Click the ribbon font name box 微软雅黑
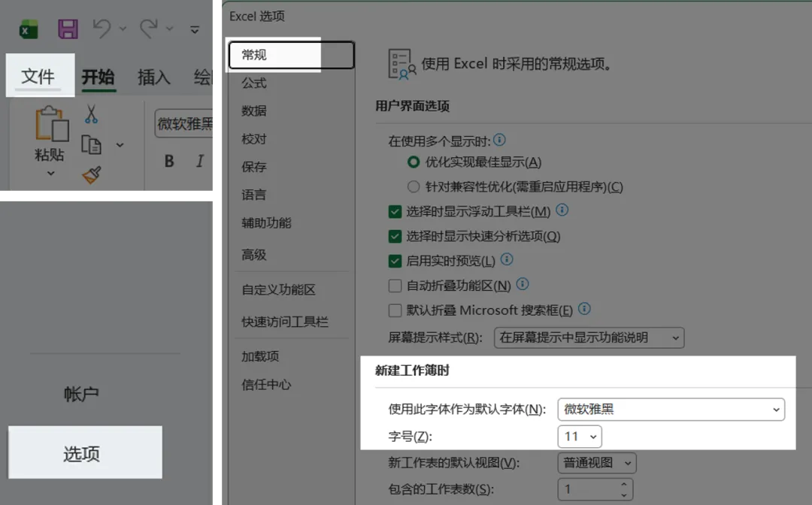This screenshot has height=505, width=812. point(184,124)
